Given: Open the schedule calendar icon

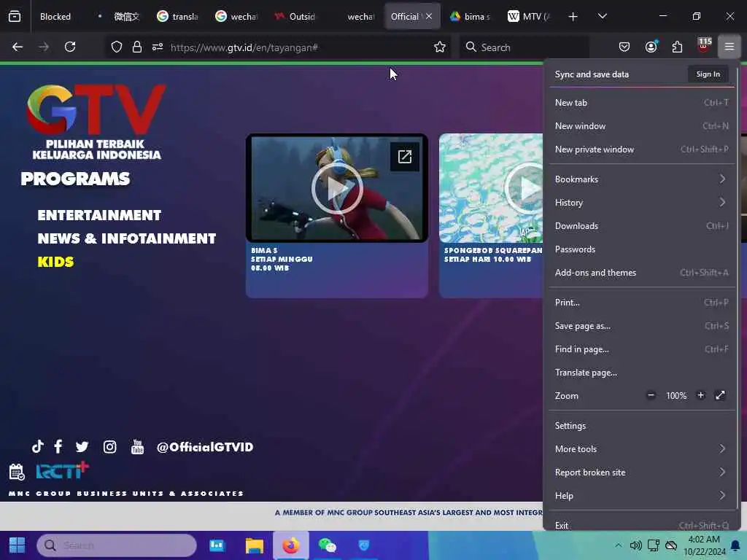Looking at the screenshot, I should click(x=17, y=472).
